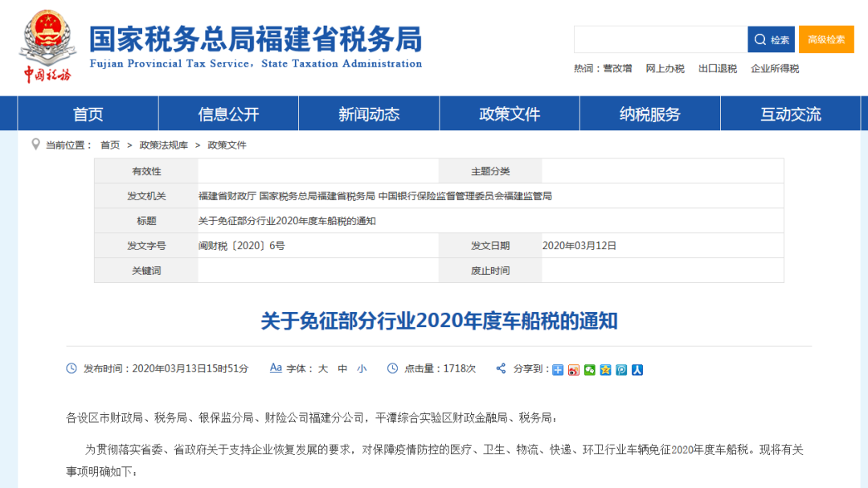Switch font size to 大
The image size is (868, 488).
(x=322, y=369)
